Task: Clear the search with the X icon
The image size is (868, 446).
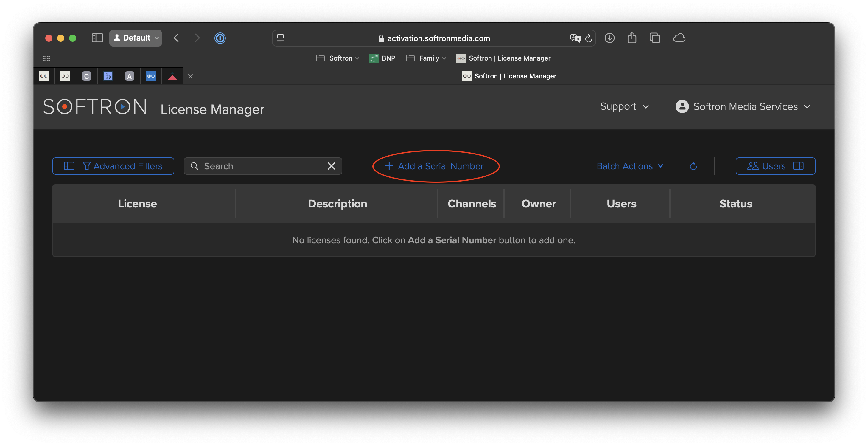Action: 332,166
